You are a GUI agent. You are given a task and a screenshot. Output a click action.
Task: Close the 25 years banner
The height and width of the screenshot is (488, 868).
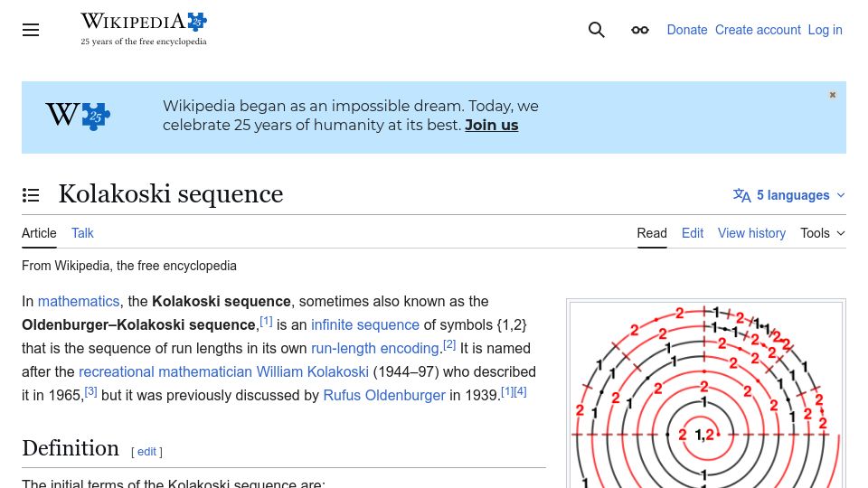[833, 95]
